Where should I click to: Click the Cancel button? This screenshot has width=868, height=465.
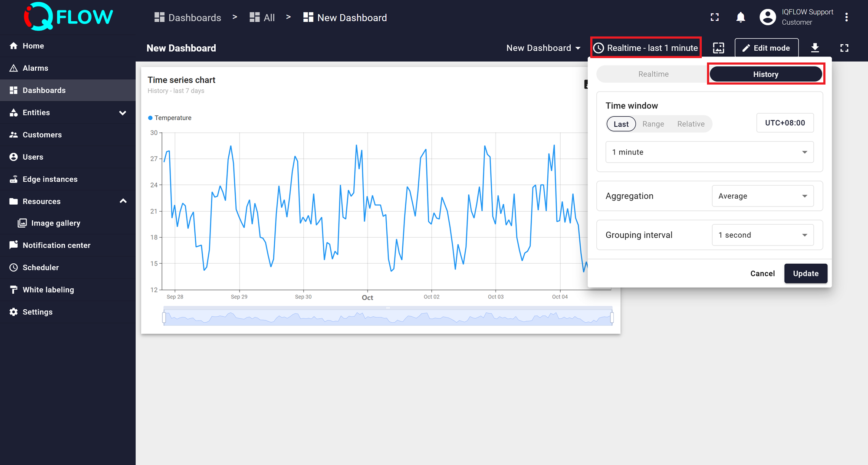pyautogui.click(x=762, y=274)
